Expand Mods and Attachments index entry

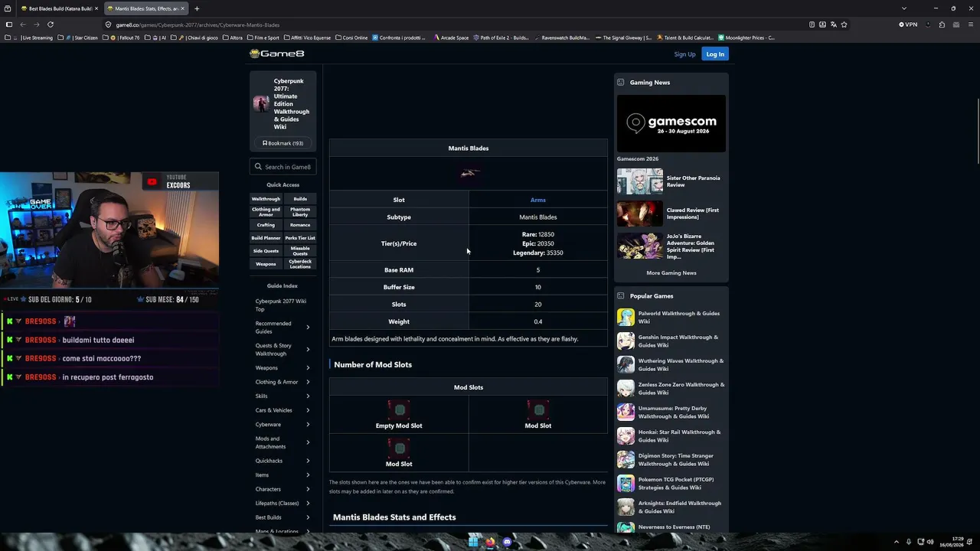point(308,442)
